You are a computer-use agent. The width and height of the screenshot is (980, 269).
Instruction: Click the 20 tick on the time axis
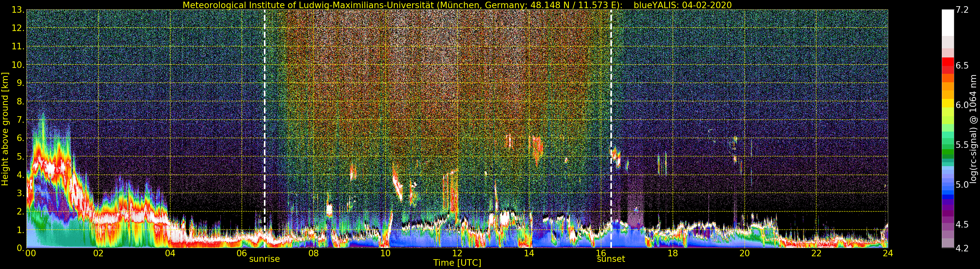pos(745,253)
